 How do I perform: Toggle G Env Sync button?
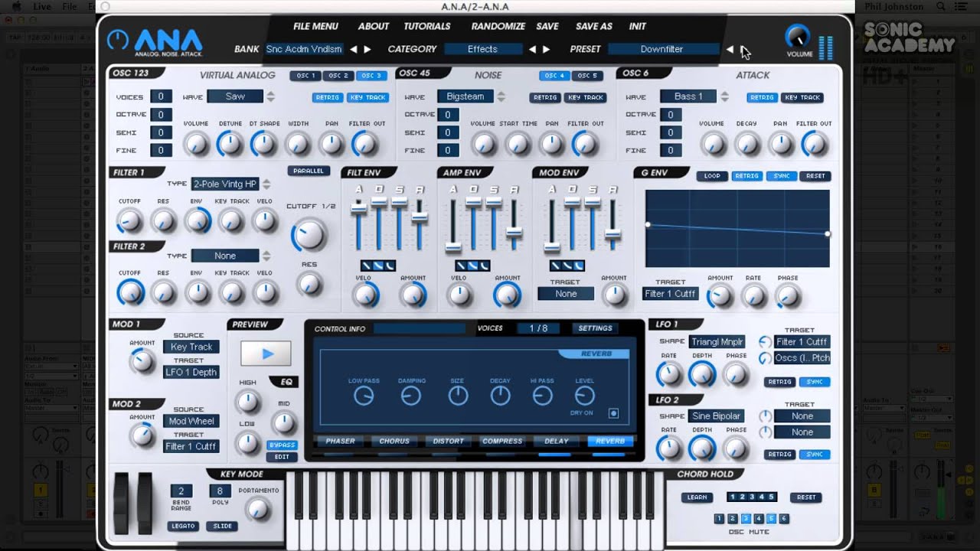pyautogui.click(x=781, y=176)
